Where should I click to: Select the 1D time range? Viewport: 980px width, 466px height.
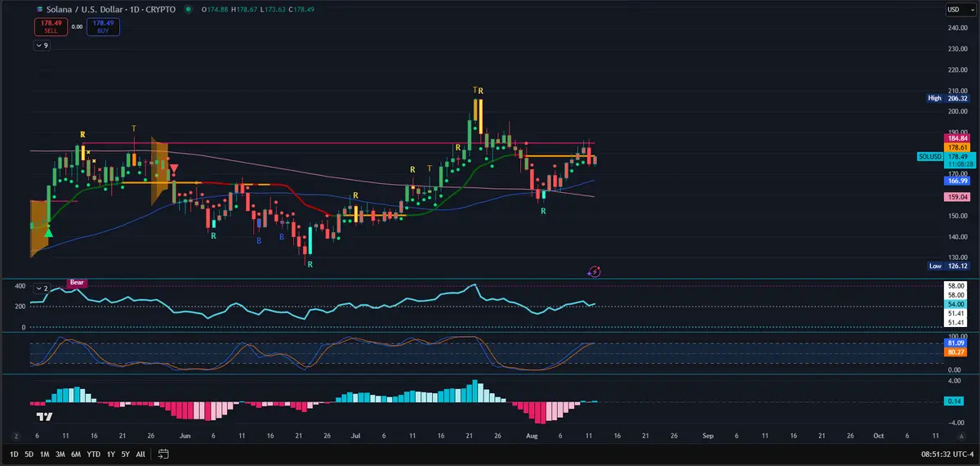click(15, 453)
